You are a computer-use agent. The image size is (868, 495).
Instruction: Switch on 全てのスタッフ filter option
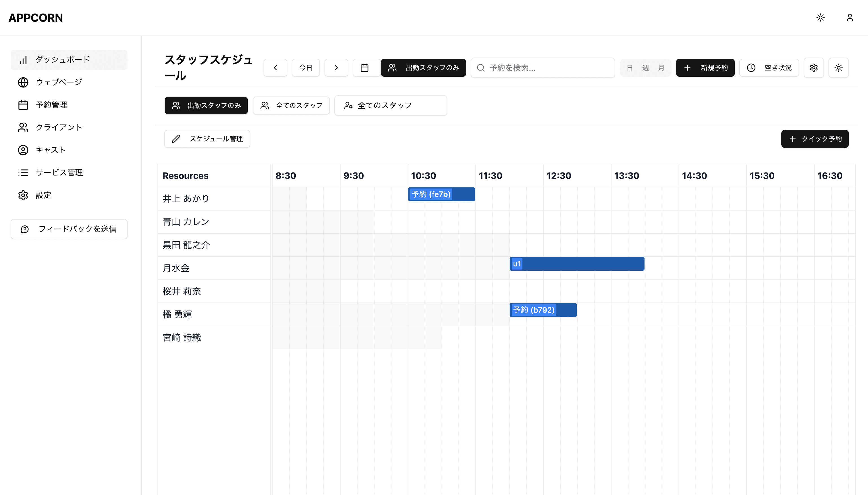click(x=291, y=105)
